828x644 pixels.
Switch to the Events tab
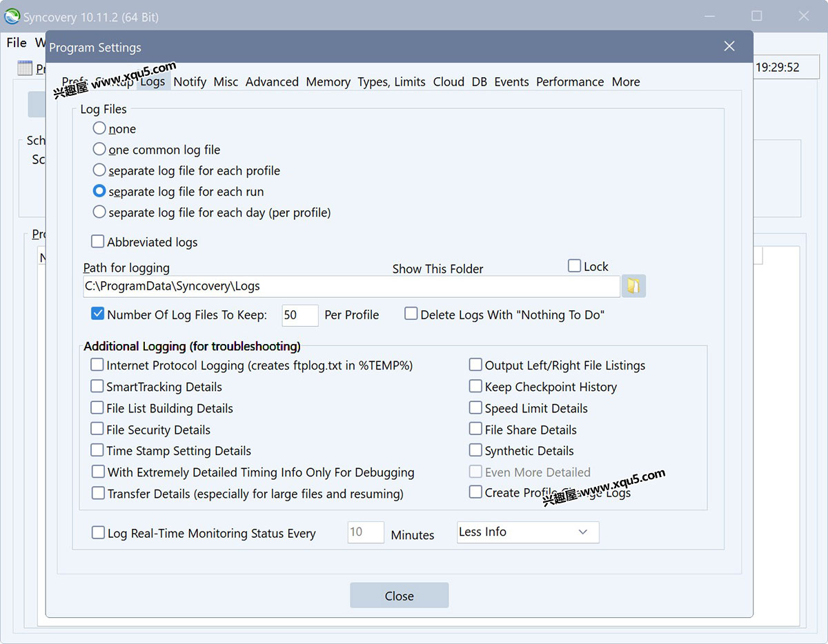click(511, 81)
